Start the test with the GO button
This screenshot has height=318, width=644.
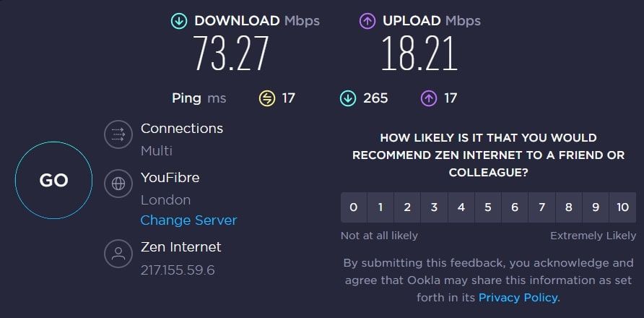point(54,180)
